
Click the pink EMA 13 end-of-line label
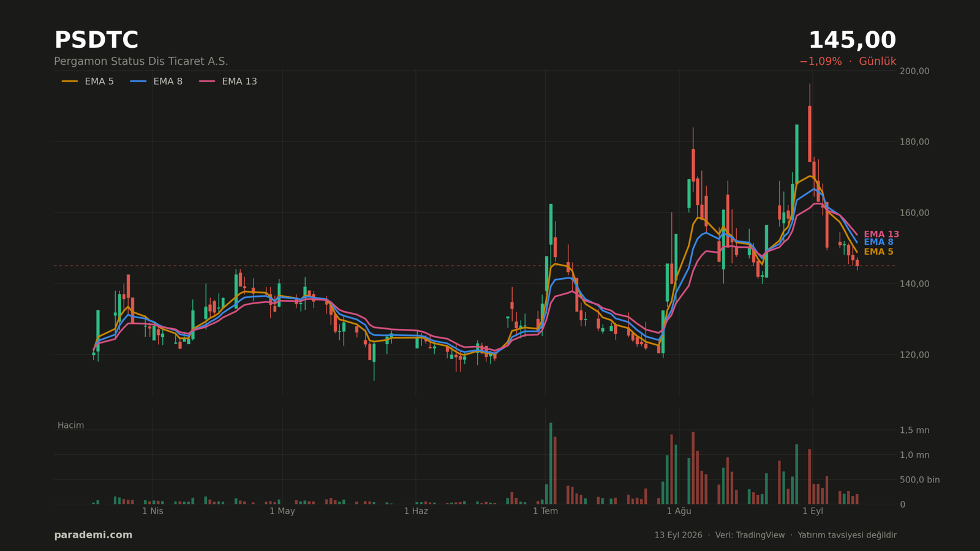coord(881,234)
